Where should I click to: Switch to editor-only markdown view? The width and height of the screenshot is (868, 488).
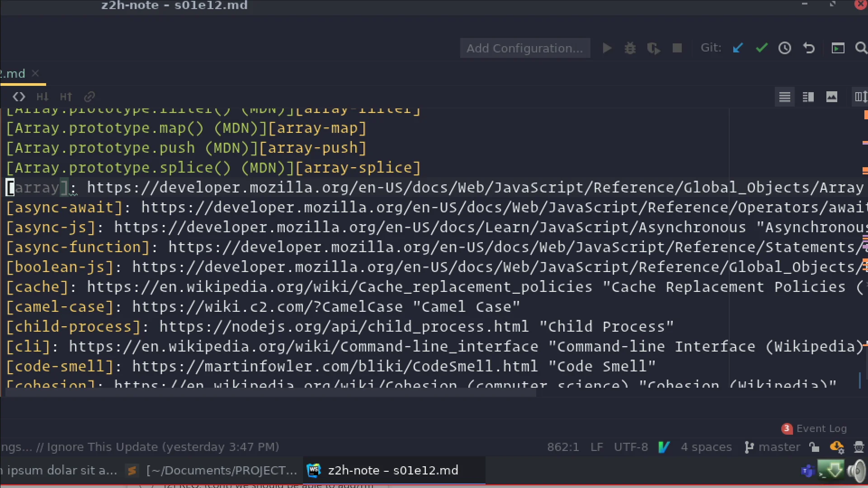[785, 97]
